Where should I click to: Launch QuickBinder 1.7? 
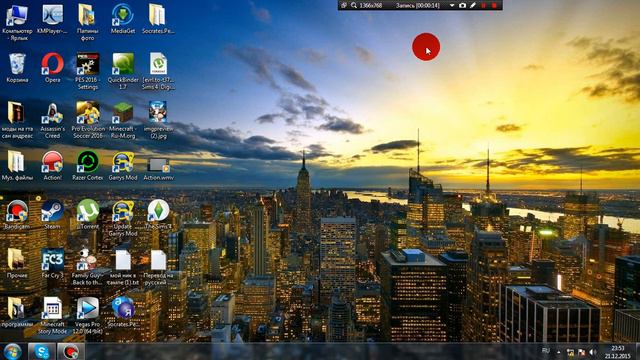pyautogui.click(x=123, y=64)
